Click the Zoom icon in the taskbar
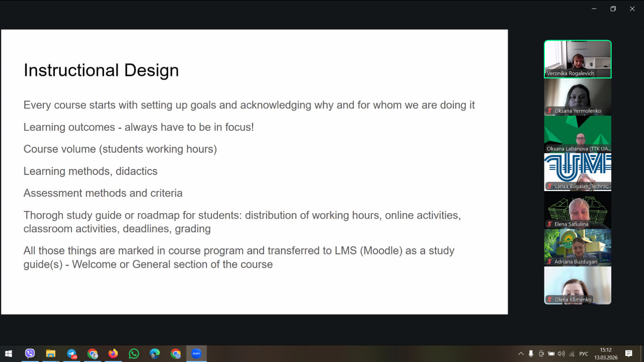The image size is (644, 362). [x=196, y=353]
